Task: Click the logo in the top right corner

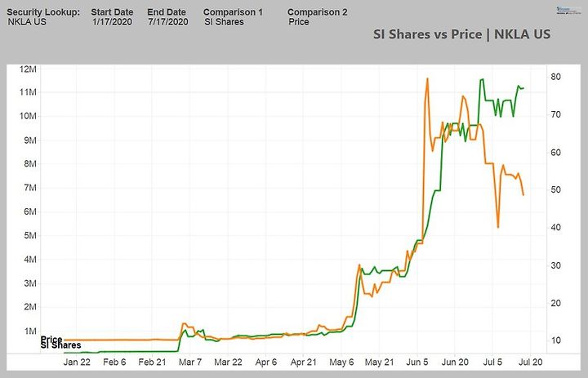Action: tap(568, 10)
